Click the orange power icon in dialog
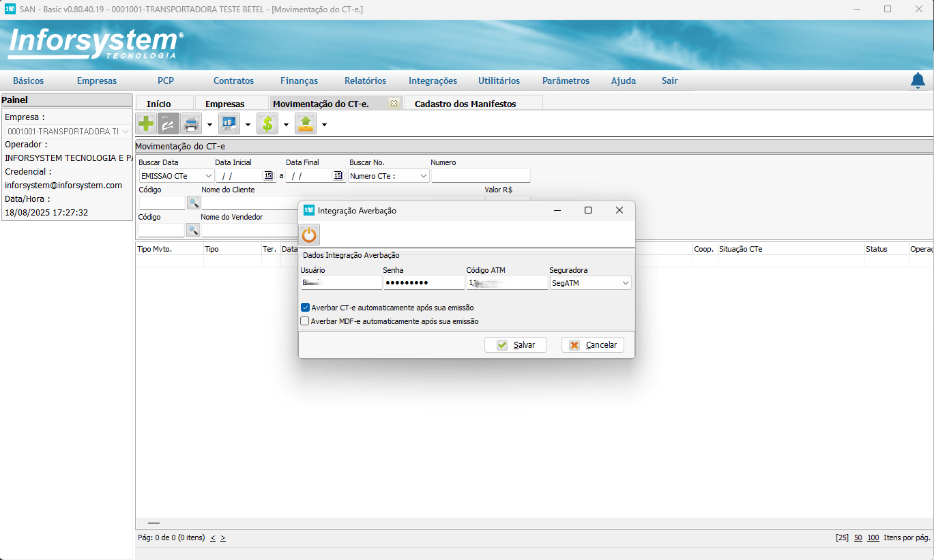Screen dimensions: 934x560 coord(310,235)
